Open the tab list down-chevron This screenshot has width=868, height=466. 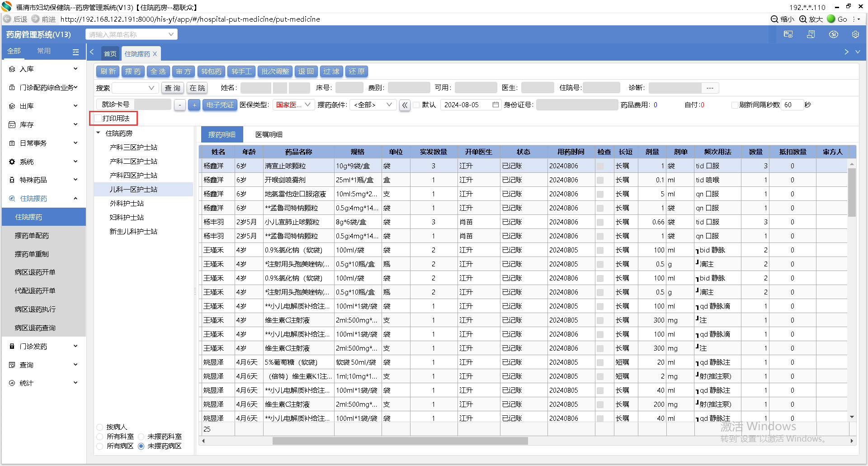point(858,52)
